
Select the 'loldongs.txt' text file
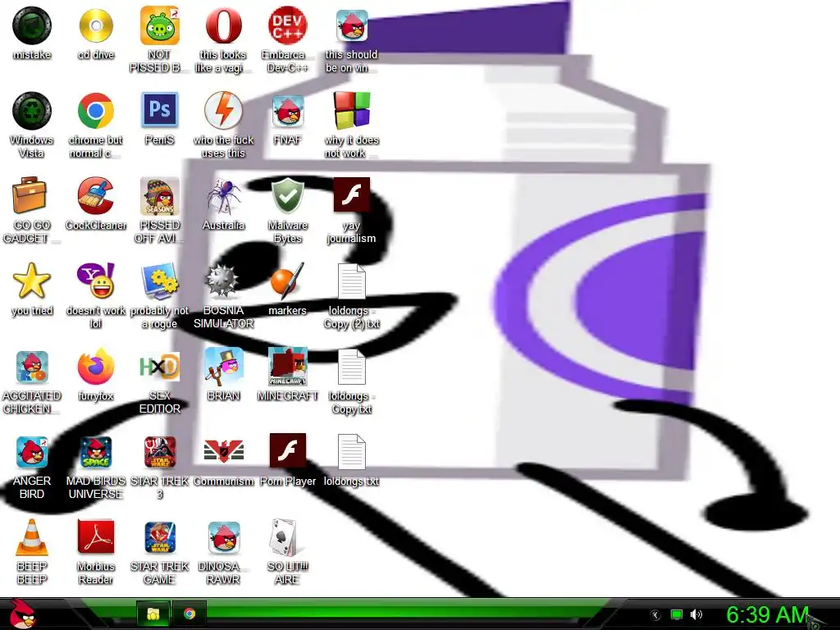click(352, 452)
